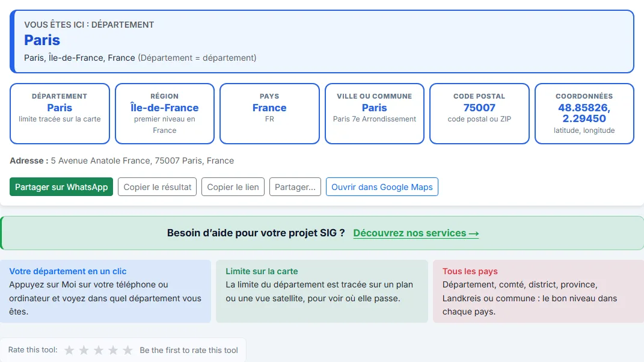The height and width of the screenshot is (362, 644).
Task: Click the Pays France card
Action: pyautogui.click(x=269, y=114)
